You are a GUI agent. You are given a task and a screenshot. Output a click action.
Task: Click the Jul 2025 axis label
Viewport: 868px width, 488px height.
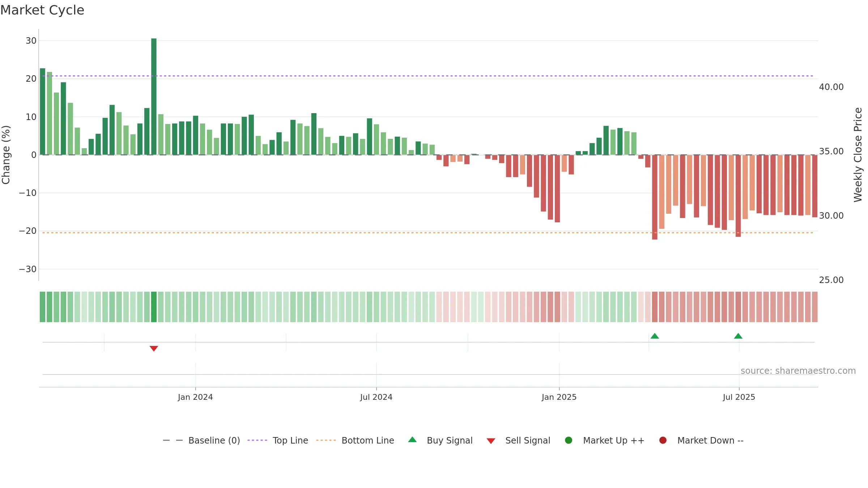(739, 397)
